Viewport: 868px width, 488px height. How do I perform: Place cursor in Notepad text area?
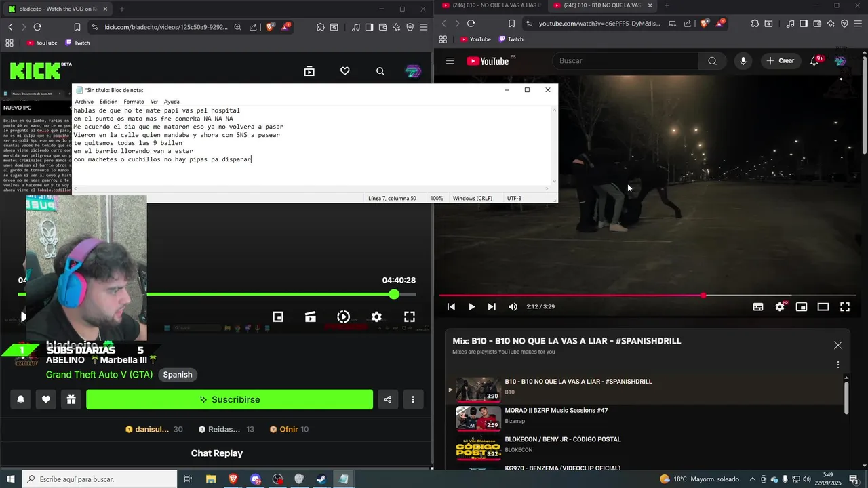pyautogui.click(x=312, y=146)
